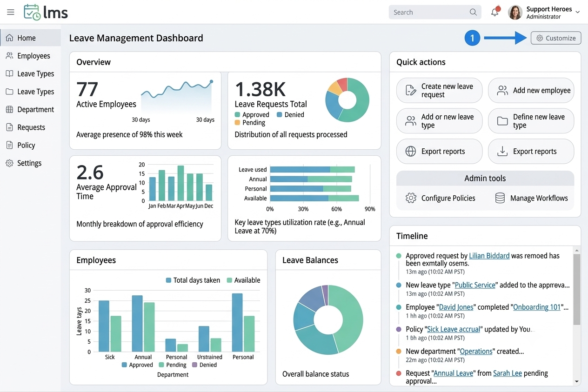Expand the Support Heroes account dropdown
The width and height of the screenshot is (588, 392).
point(578,13)
